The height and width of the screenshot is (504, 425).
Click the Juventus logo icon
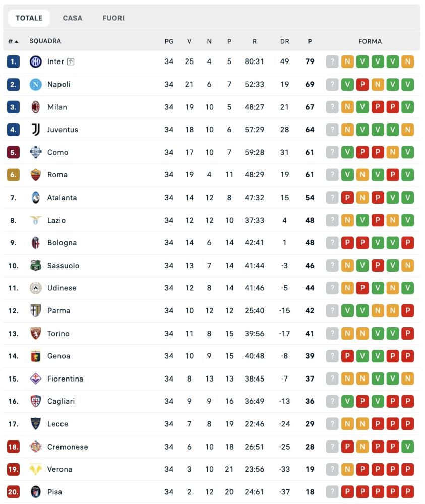click(35, 130)
